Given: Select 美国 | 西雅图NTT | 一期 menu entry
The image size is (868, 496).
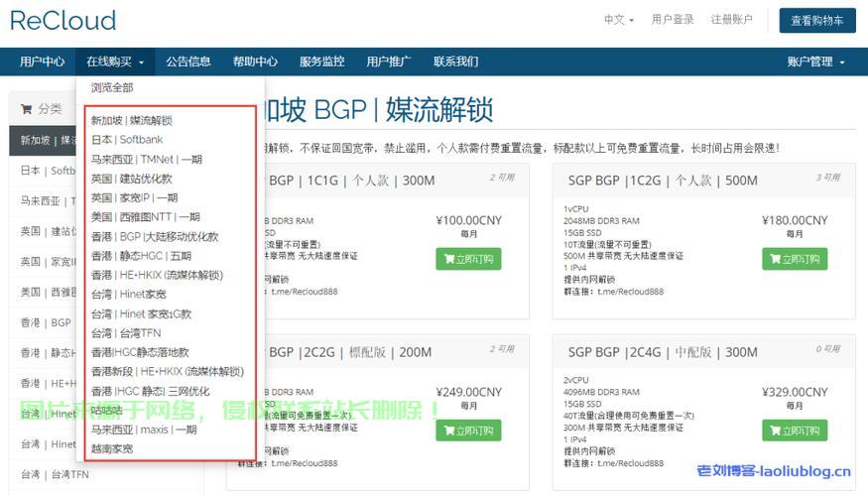Looking at the screenshot, I should (x=146, y=217).
